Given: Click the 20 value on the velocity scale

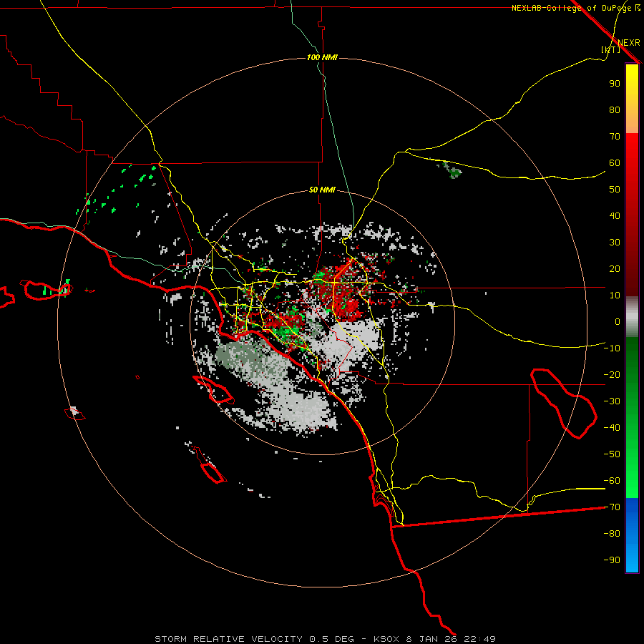Looking at the screenshot, I should click(615, 269).
